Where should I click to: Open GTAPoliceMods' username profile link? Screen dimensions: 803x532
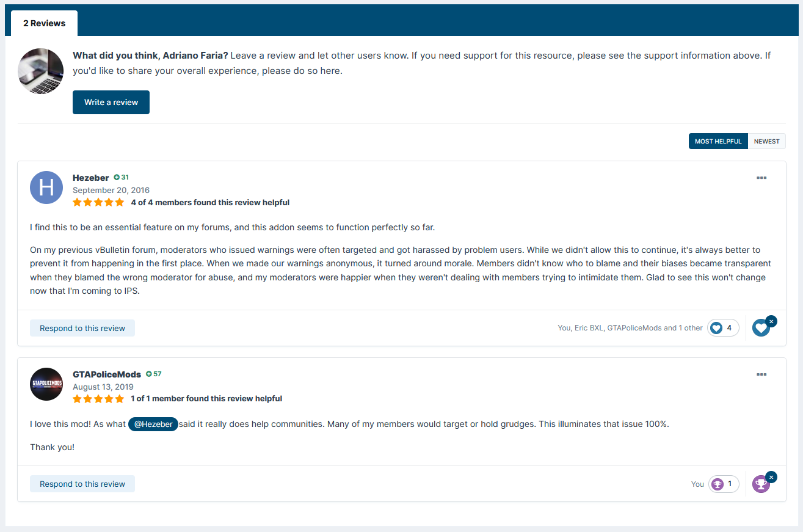pyautogui.click(x=107, y=374)
